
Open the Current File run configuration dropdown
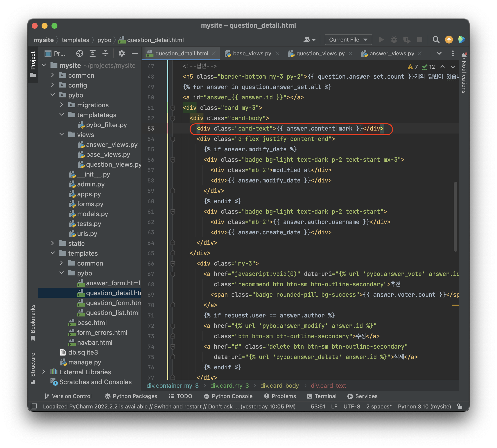point(348,40)
